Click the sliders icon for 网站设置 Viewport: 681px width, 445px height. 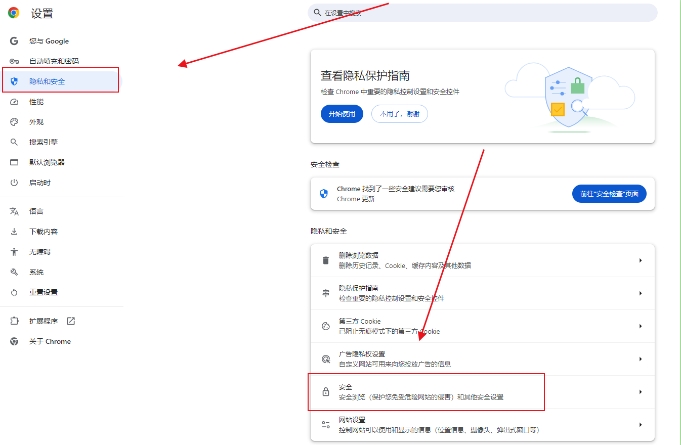click(x=326, y=425)
